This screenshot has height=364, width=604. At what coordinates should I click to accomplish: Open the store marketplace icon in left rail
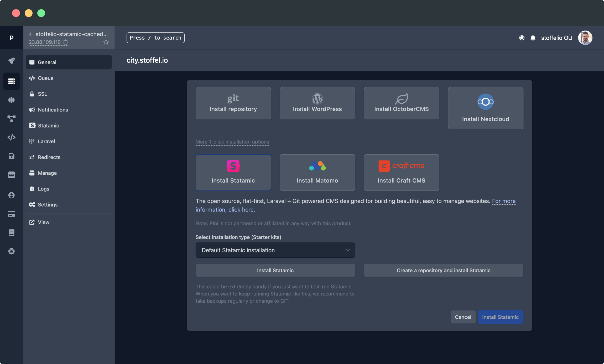tap(12, 175)
